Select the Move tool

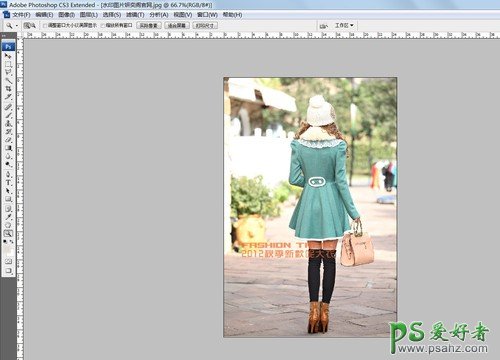click(8, 56)
